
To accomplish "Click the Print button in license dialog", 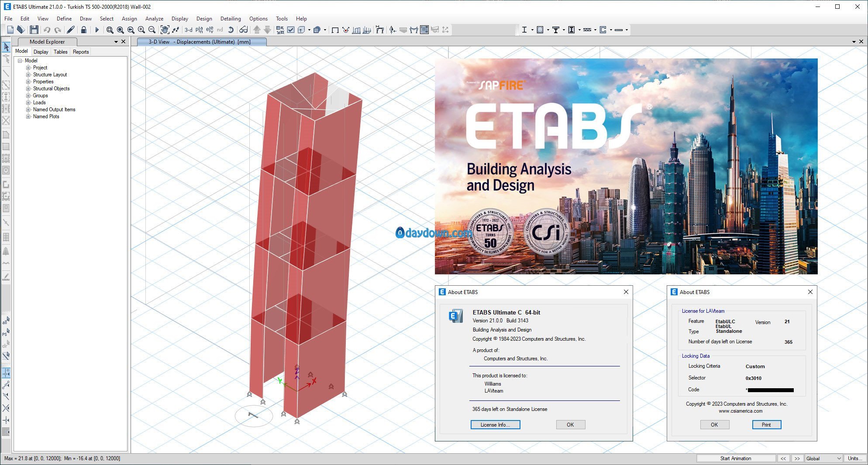I will click(x=766, y=425).
